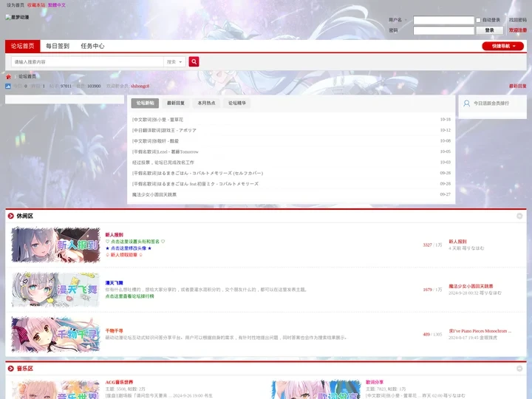Click the active members user icon

point(467,103)
